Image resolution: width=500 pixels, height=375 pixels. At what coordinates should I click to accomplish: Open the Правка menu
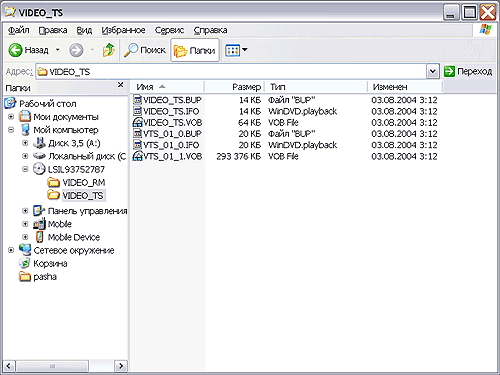pyautogui.click(x=53, y=30)
